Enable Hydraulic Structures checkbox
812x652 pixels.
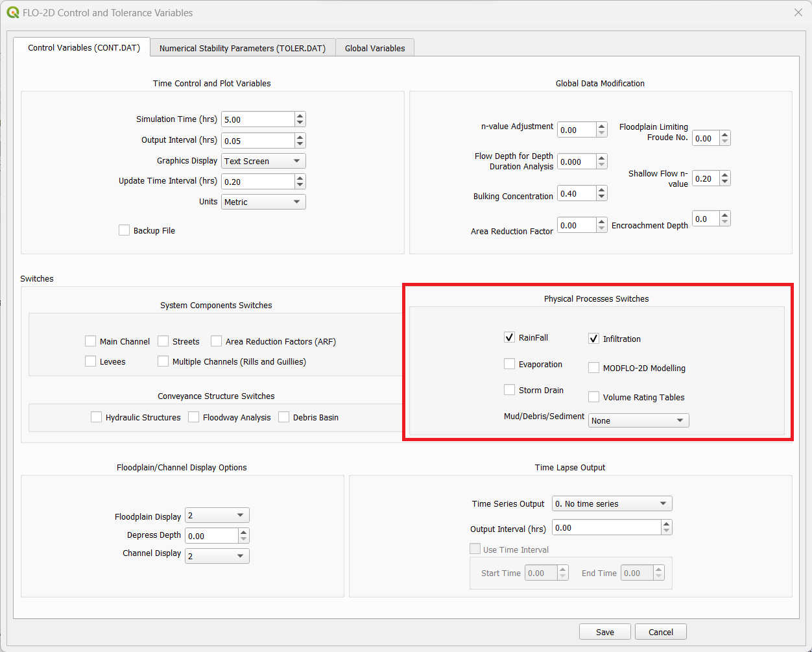[x=97, y=417]
